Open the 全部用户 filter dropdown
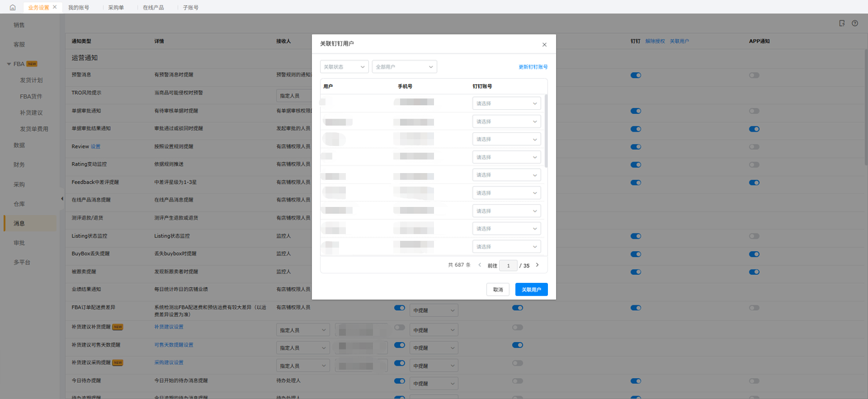This screenshot has height=399, width=868. [404, 67]
